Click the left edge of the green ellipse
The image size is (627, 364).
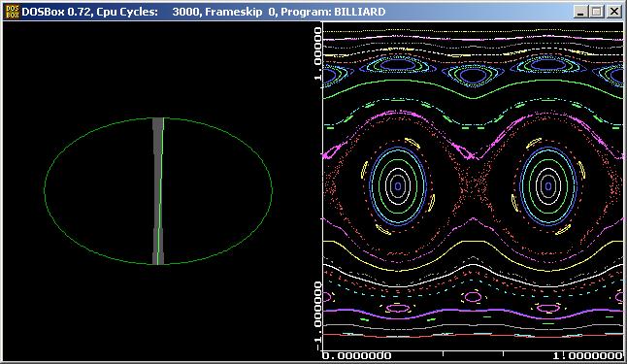[x=45, y=190]
